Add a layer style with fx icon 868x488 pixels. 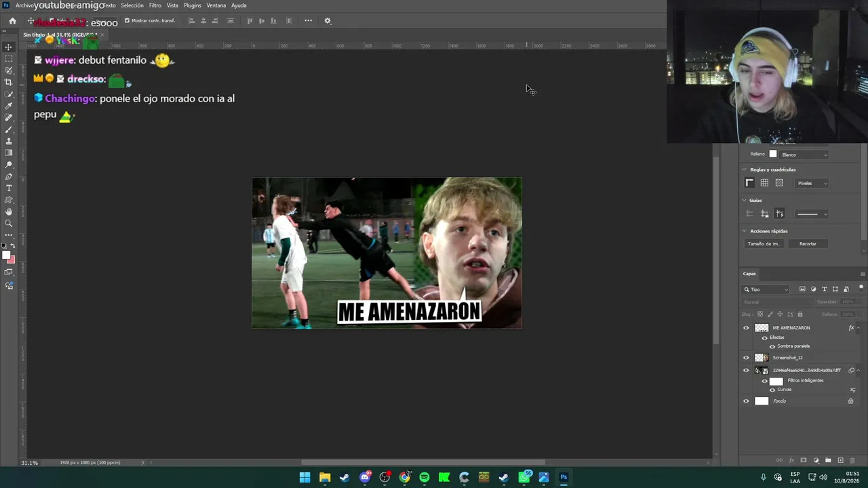[791, 461]
